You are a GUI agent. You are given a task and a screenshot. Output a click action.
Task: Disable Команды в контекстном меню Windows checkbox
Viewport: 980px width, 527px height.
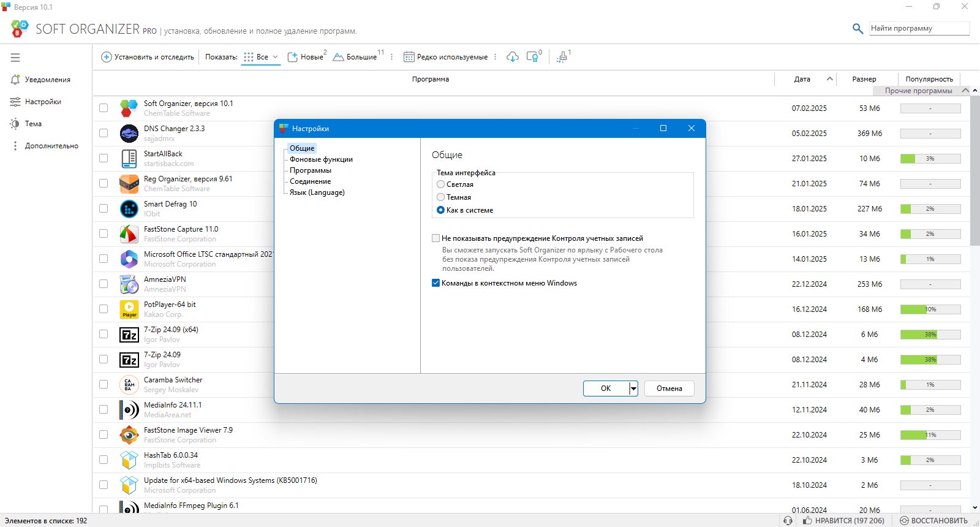tap(436, 283)
